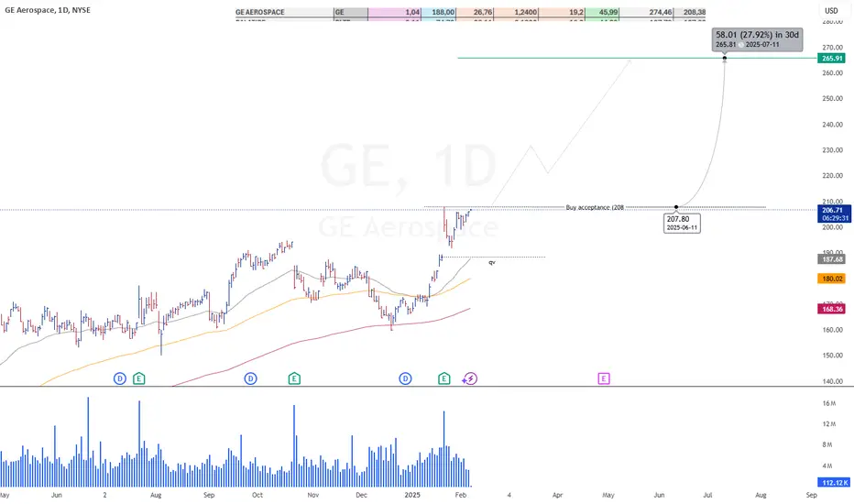Open the green earnings marker in late January
This screenshot has width=854, height=504.
(443, 378)
